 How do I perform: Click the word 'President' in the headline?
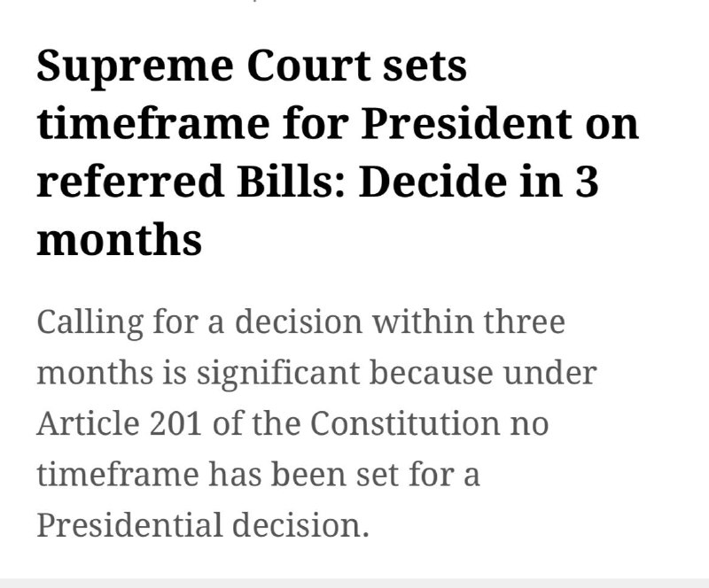click(x=468, y=123)
